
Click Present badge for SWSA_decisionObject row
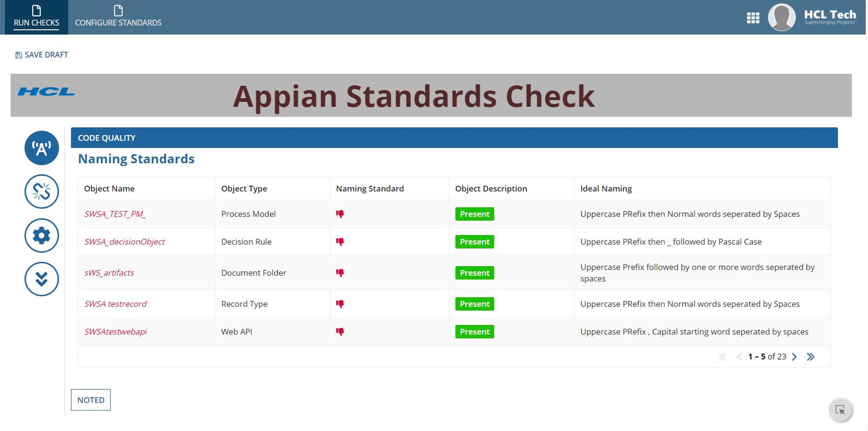coord(474,241)
